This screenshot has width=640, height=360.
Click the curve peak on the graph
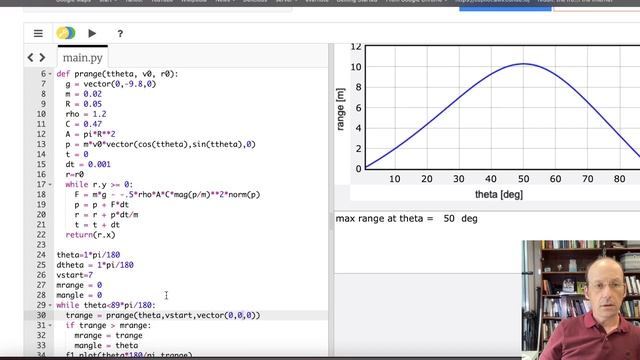[x=523, y=64]
